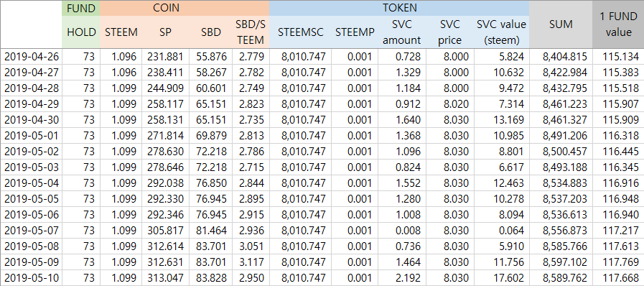Click the date cell 2019-05-06
The height and width of the screenshot is (286, 644).
click(31, 214)
